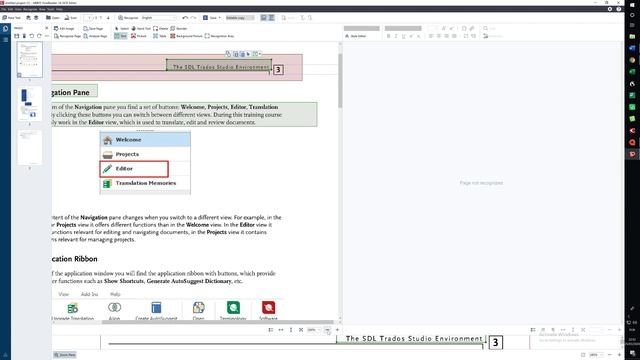Image resolution: width=640 pixels, height=360 pixels.
Task: Open the Edit menu
Action: click(x=11, y=9)
